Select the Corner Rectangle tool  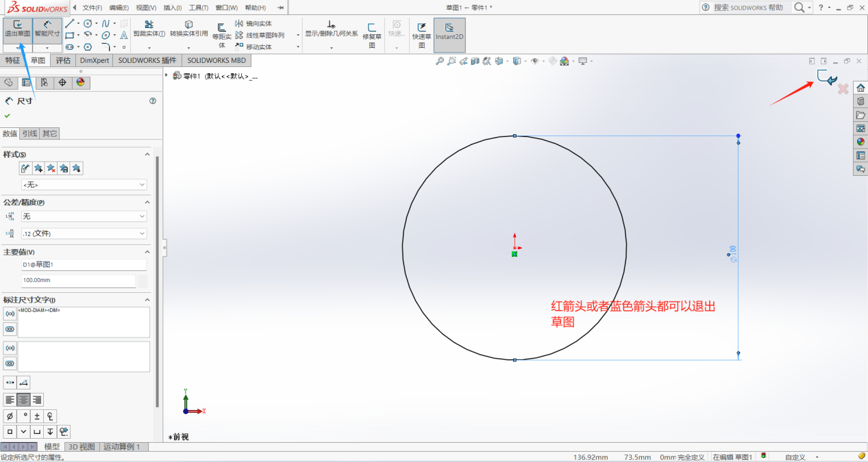pyautogui.click(x=69, y=35)
